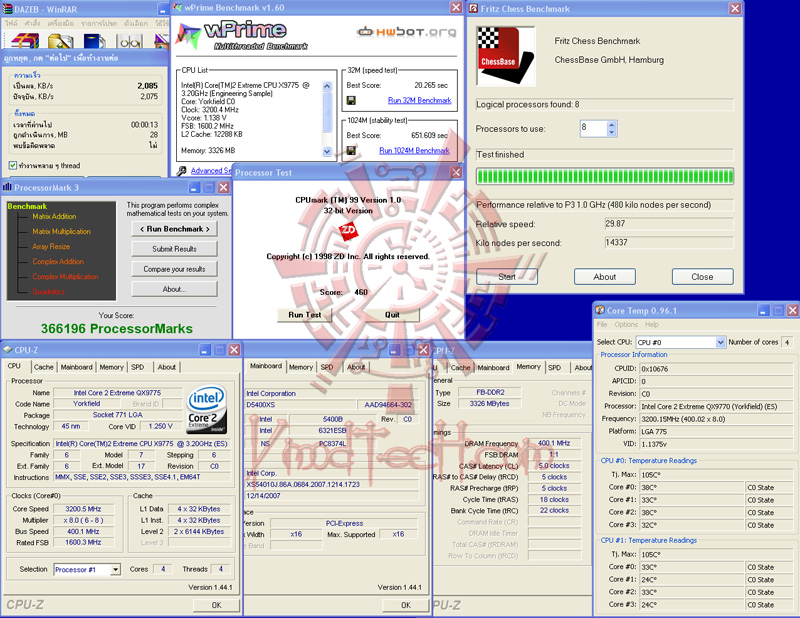Open the File menu in Core Temp

point(602,325)
